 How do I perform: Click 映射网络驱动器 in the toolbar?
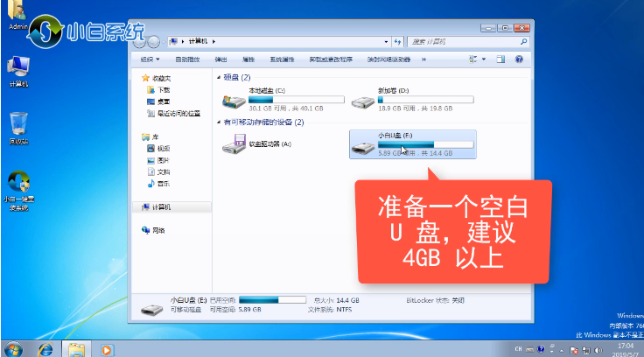pos(389,59)
